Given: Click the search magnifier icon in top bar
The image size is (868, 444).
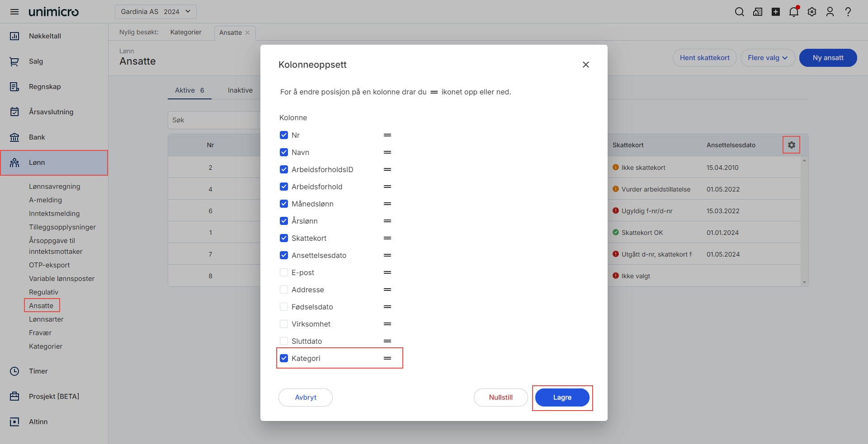Looking at the screenshot, I should [739, 12].
